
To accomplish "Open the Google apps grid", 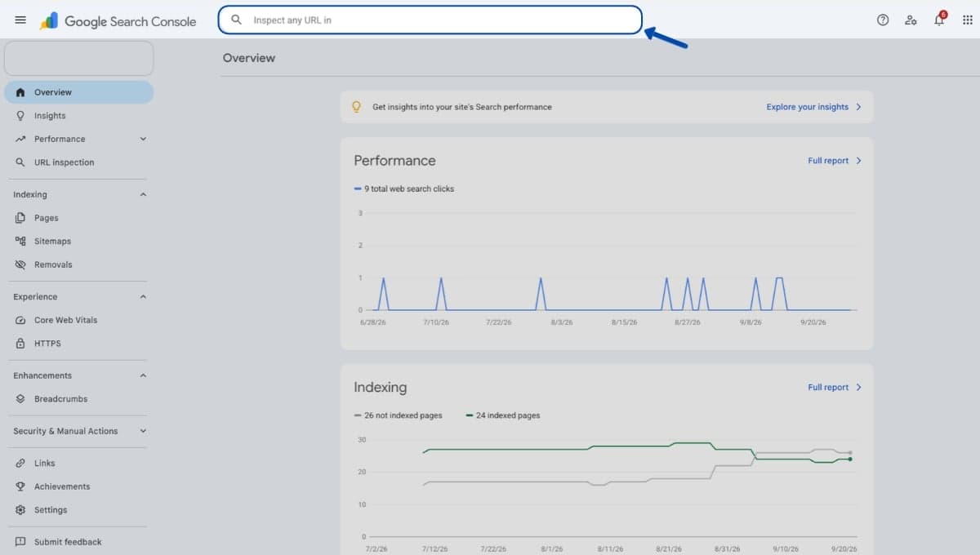I will (968, 20).
